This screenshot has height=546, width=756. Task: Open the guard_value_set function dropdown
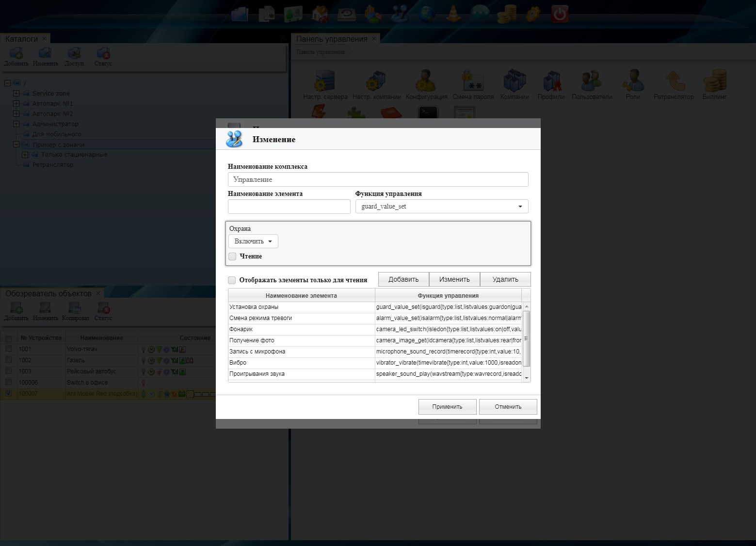441,207
